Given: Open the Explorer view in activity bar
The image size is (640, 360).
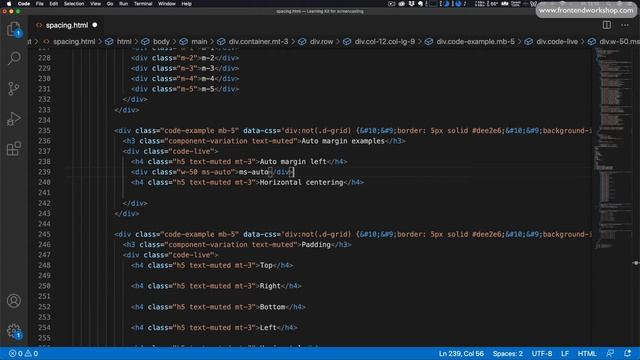Looking at the screenshot, I should point(14,29).
